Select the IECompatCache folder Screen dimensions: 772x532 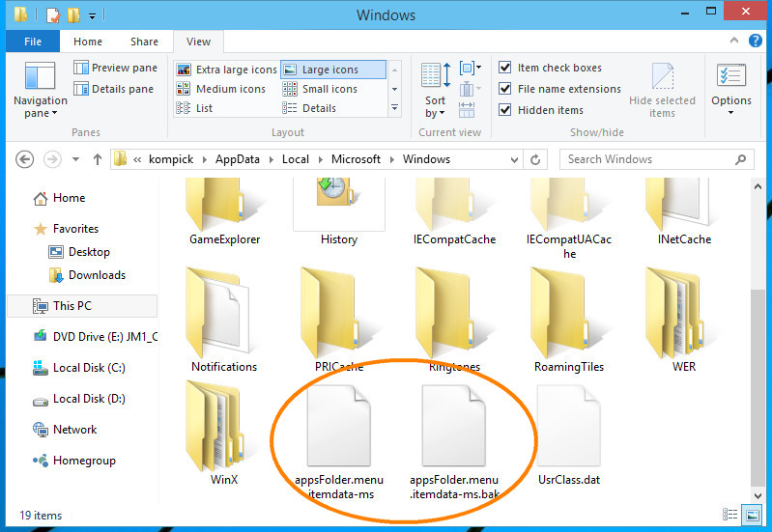(454, 212)
